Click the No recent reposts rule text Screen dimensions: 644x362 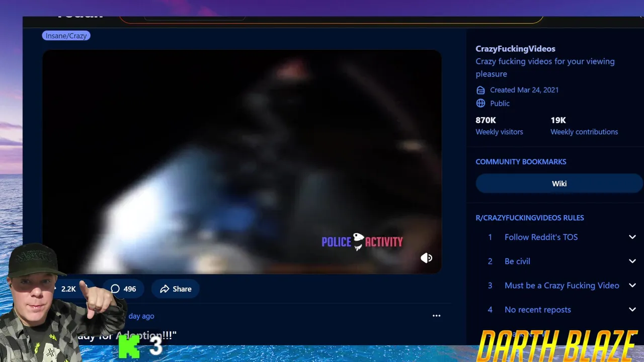(538, 309)
